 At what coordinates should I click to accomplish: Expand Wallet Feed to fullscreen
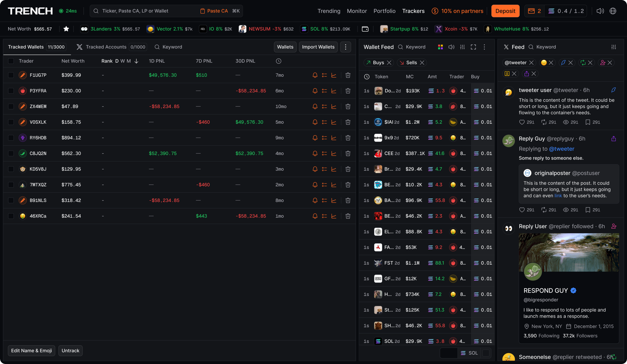[x=473, y=47]
